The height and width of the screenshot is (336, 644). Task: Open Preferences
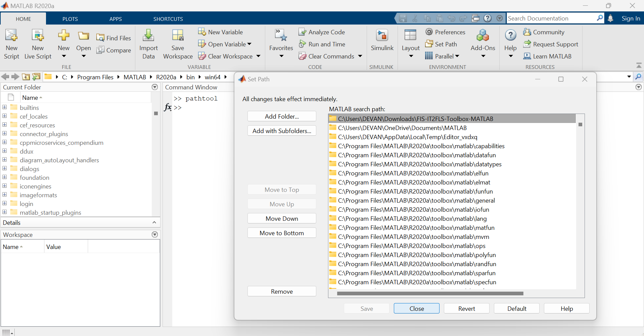445,32
